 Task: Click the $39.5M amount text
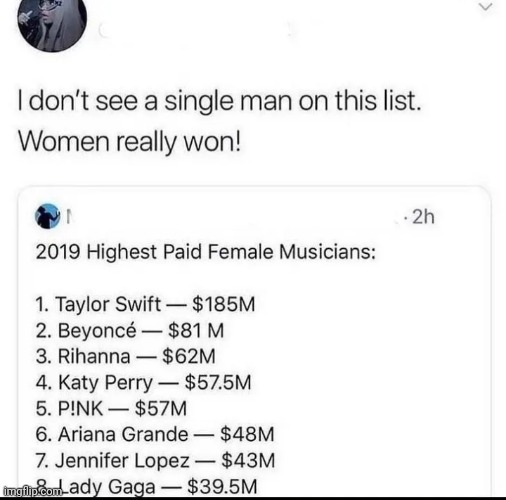pyautogui.click(x=222, y=486)
